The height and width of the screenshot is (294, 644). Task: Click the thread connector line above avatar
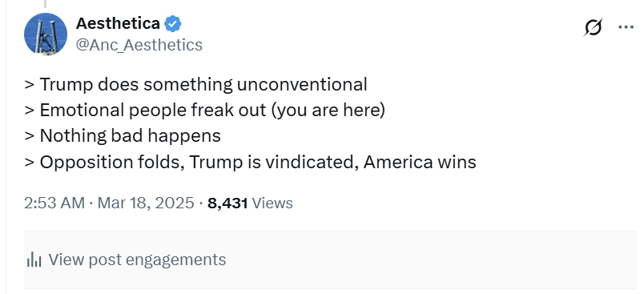pos(45,4)
